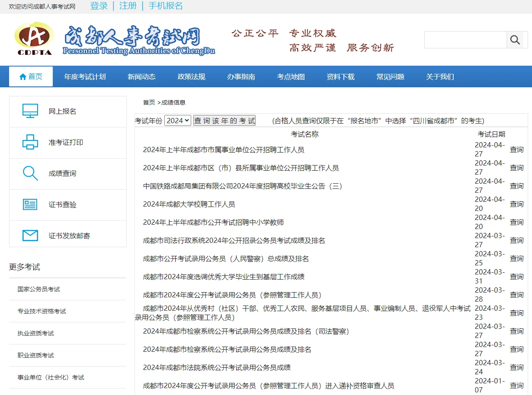Click 首页 in the breadcrumb
The height and width of the screenshot is (395, 532).
pyautogui.click(x=149, y=102)
